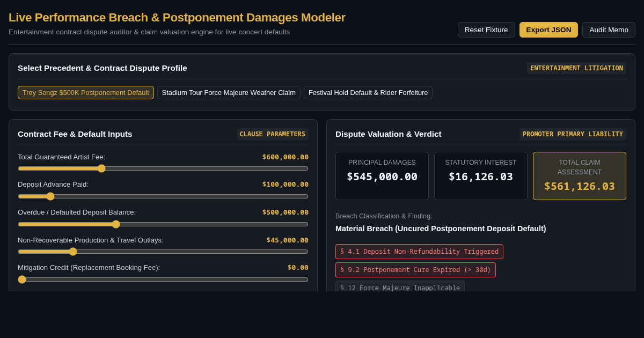The height and width of the screenshot is (338, 644).
Task: Click the CLAUSE PARAMETERS badge
Action: point(272,134)
